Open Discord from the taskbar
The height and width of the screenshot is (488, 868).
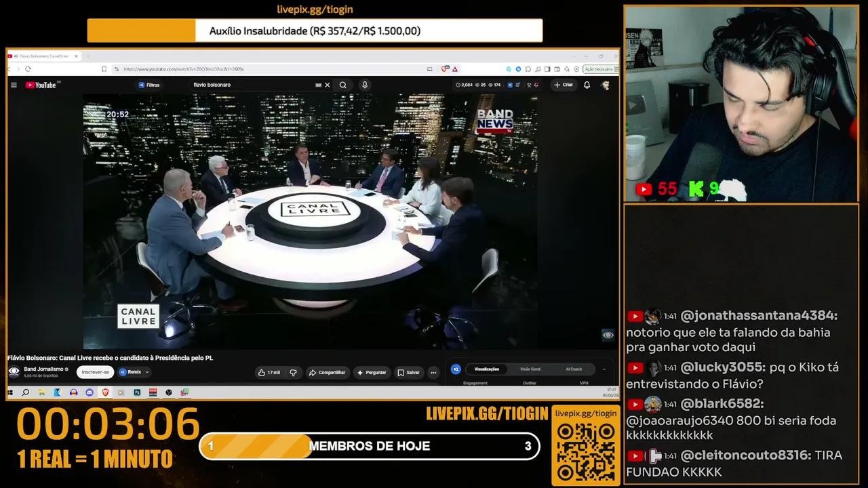coord(89,392)
